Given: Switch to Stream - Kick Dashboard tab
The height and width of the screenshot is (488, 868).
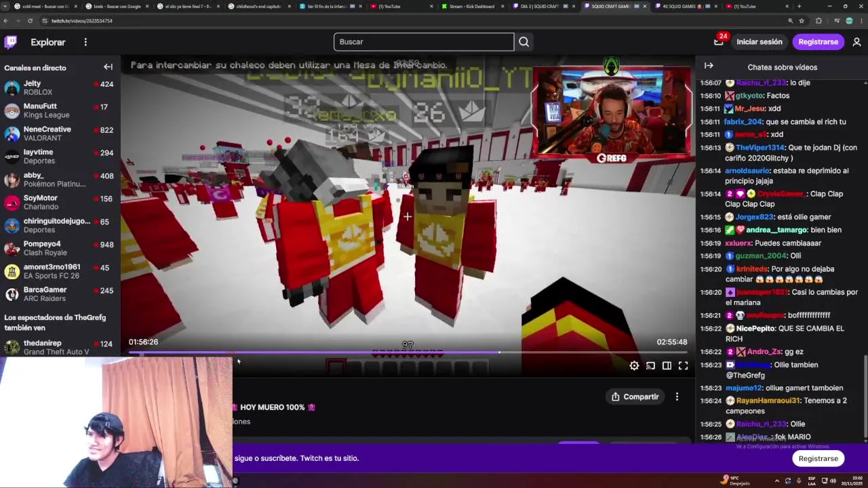Looking at the screenshot, I should coord(472,6).
